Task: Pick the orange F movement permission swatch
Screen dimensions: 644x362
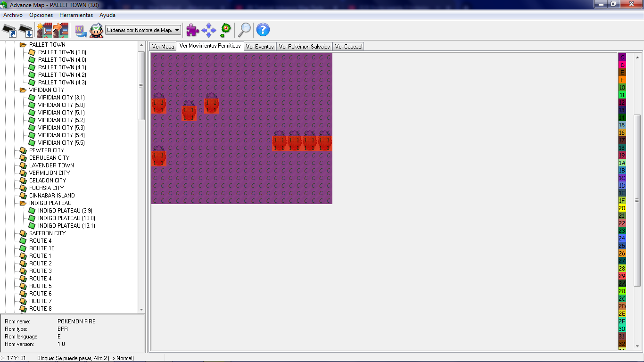Action: [x=622, y=80]
